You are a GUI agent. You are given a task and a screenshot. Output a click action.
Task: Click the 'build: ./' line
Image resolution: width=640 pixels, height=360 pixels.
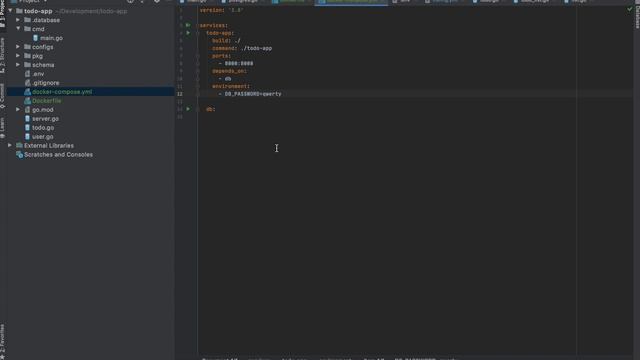[x=226, y=41]
